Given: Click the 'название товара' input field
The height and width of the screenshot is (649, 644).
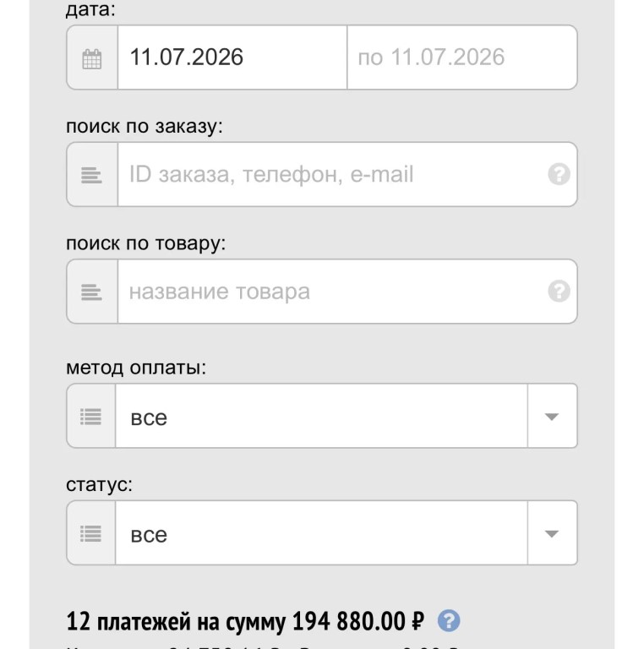Looking at the screenshot, I should click(347, 292).
